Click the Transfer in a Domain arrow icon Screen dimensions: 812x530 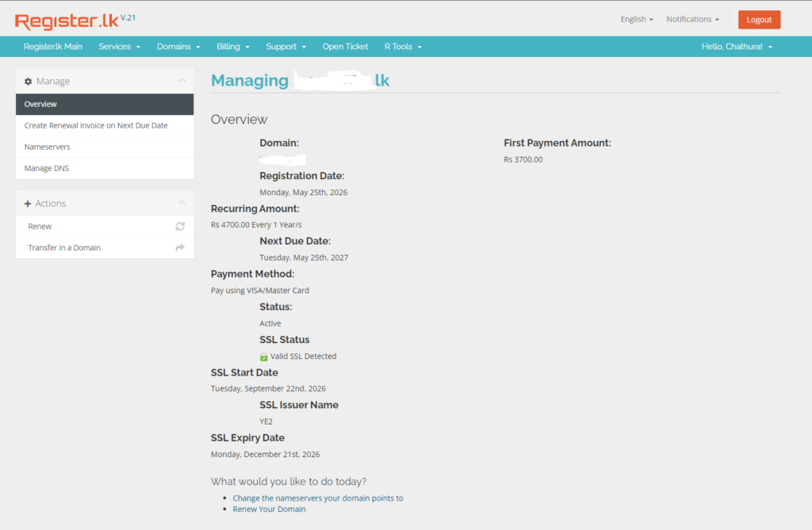(180, 247)
